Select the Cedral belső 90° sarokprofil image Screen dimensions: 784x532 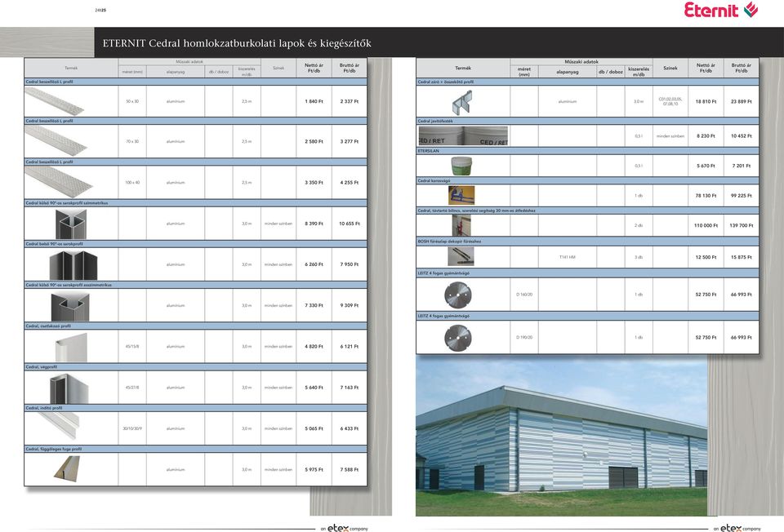73,264
